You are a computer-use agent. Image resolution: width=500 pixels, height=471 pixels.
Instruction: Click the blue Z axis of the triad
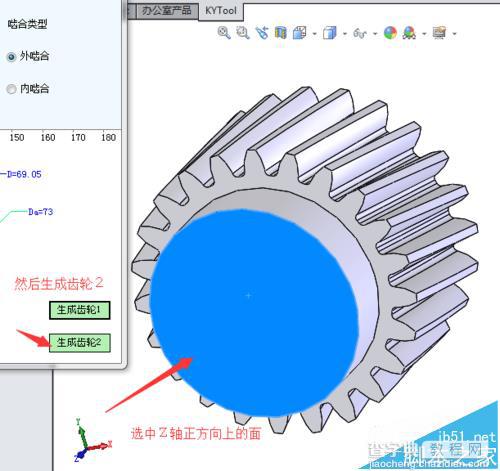[79, 455]
